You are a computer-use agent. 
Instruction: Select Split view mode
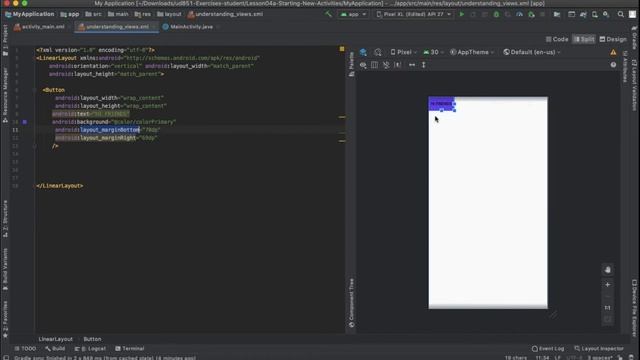pyautogui.click(x=584, y=39)
